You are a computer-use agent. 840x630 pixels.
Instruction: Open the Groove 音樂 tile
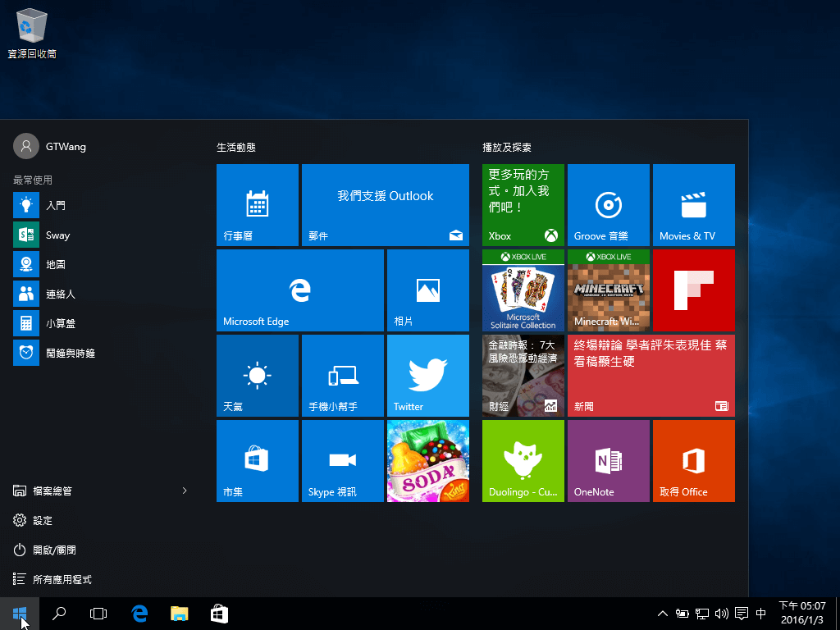click(608, 204)
